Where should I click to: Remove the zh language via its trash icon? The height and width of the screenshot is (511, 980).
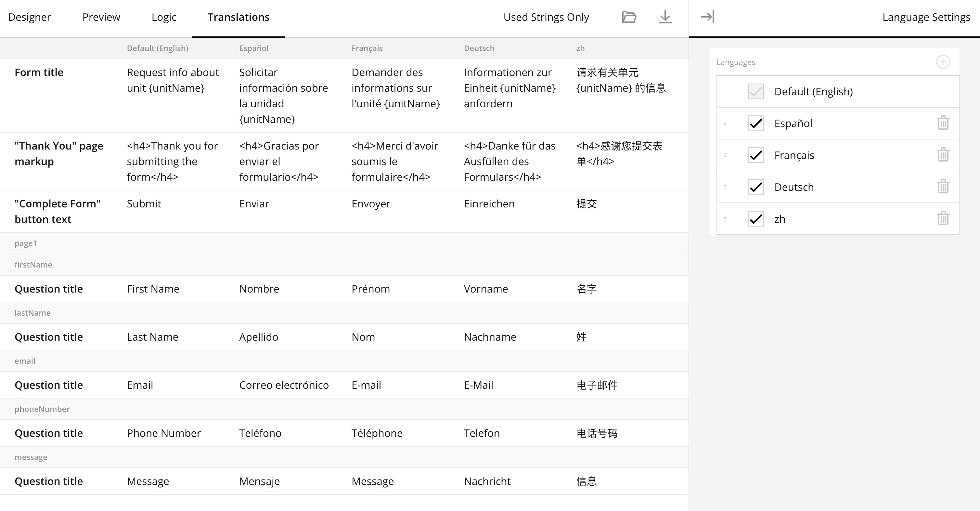[x=943, y=219]
